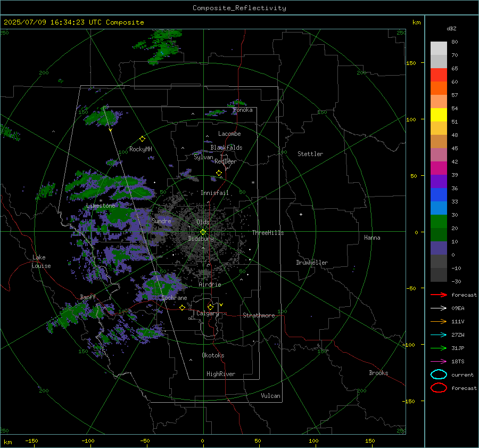The width and height of the screenshot is (479, 448).
Task: Click the yellow diamond marker above RockyMH
Action: click(x=142, y=139)
